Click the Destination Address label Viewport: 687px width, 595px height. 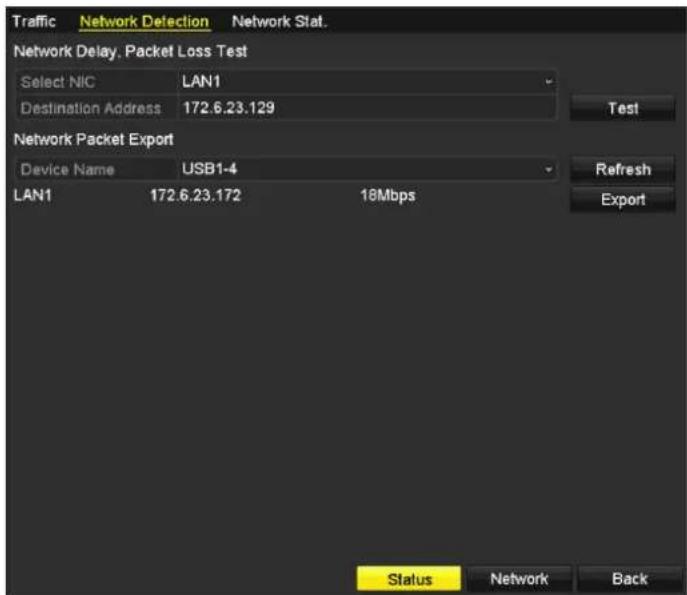coord(91,108)
